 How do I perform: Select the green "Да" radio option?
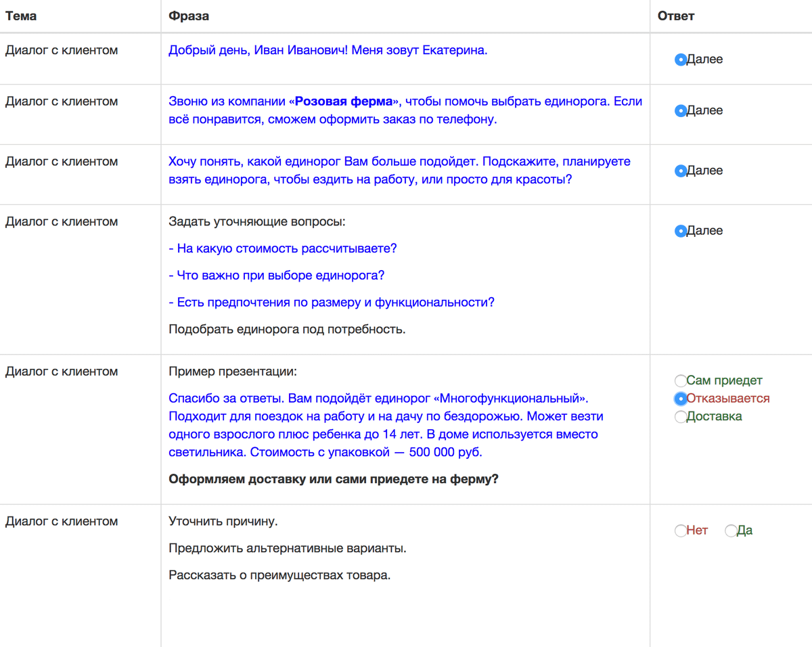pos(731,531)
